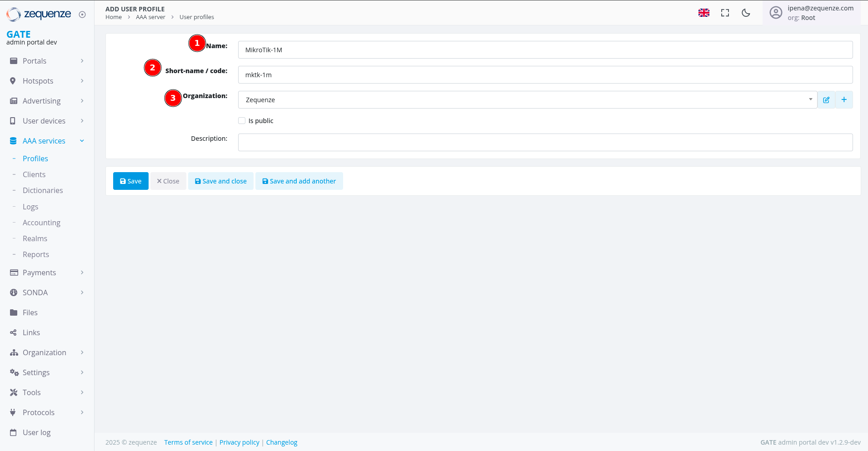Click the user account avatar icon

[x=776, y=13]
